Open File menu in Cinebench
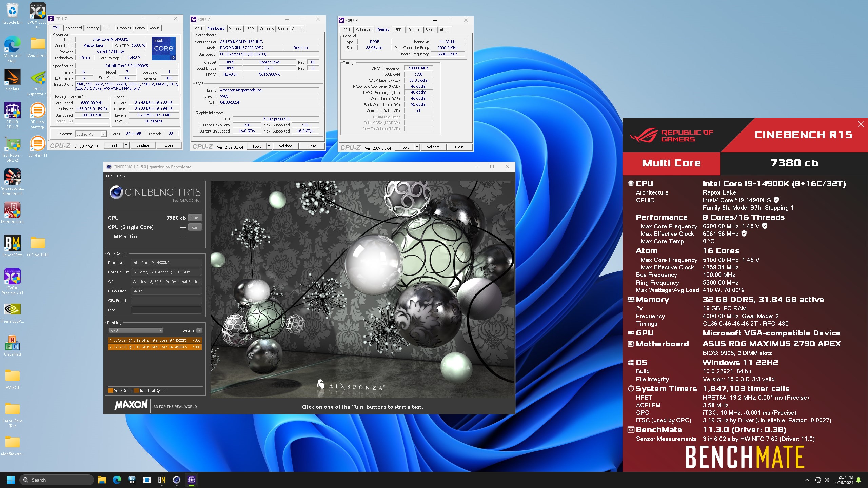The image size is (868, 488). click(109, 176)
